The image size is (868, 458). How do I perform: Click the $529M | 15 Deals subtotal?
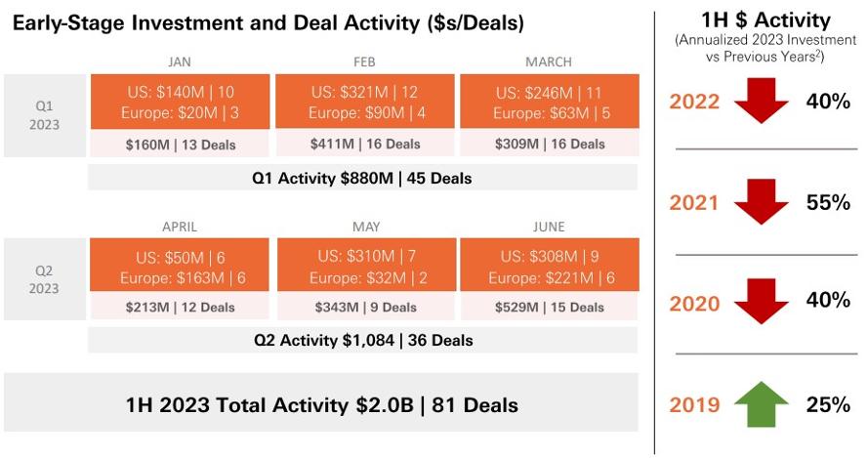tap(550, 307)
